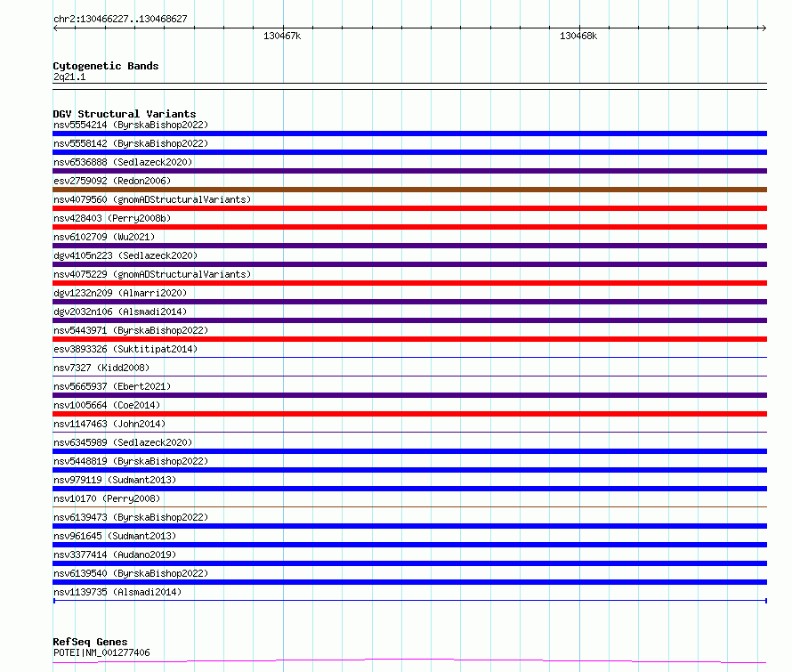Open nsv961645 (Sudmant2013) variant
This screenshot has height=672, width=792.
(x=115, y=536)
